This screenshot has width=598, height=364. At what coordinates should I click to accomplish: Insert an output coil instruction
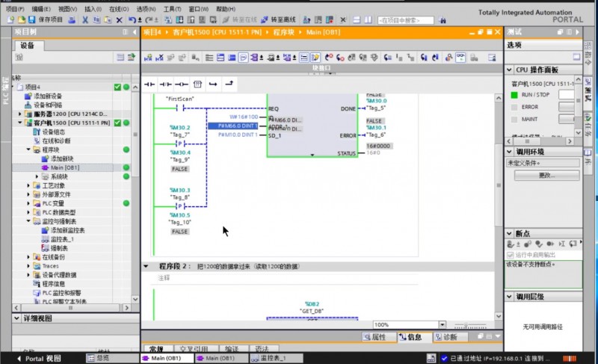pos(182,83)
